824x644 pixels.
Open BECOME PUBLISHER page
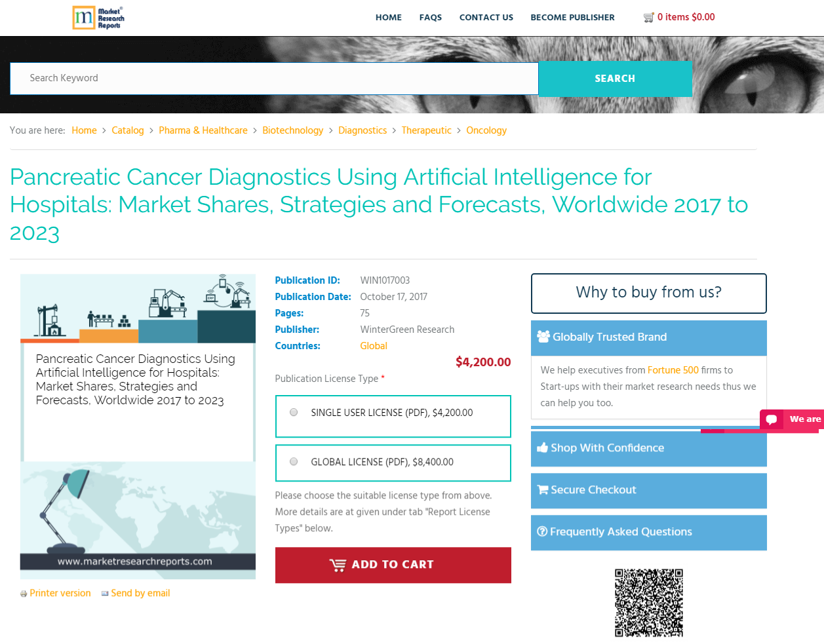pos(572,18)
